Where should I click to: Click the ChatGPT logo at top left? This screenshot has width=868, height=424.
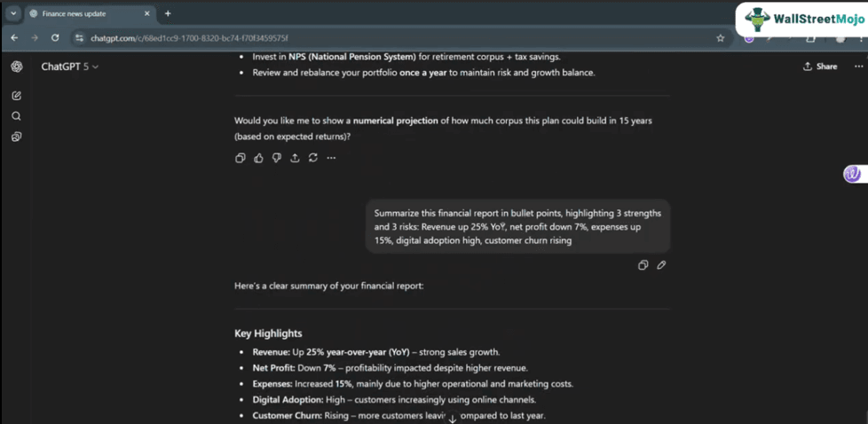coord(17,67)
